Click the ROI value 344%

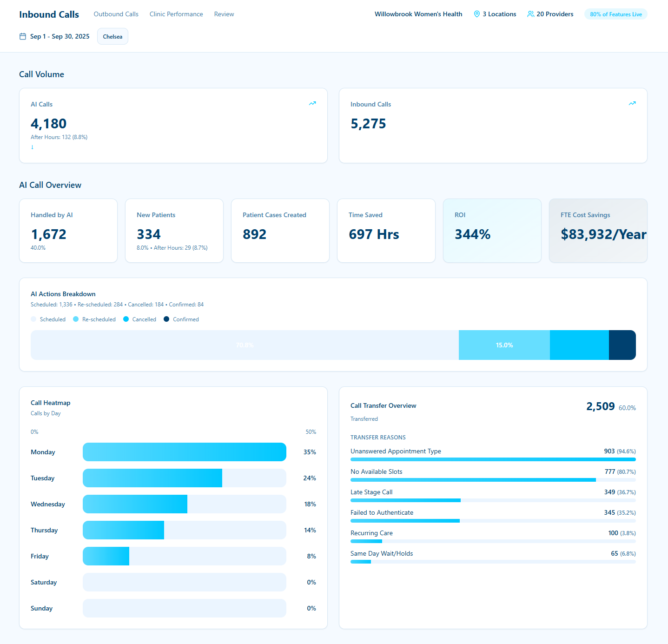click(x=473, y=234)
